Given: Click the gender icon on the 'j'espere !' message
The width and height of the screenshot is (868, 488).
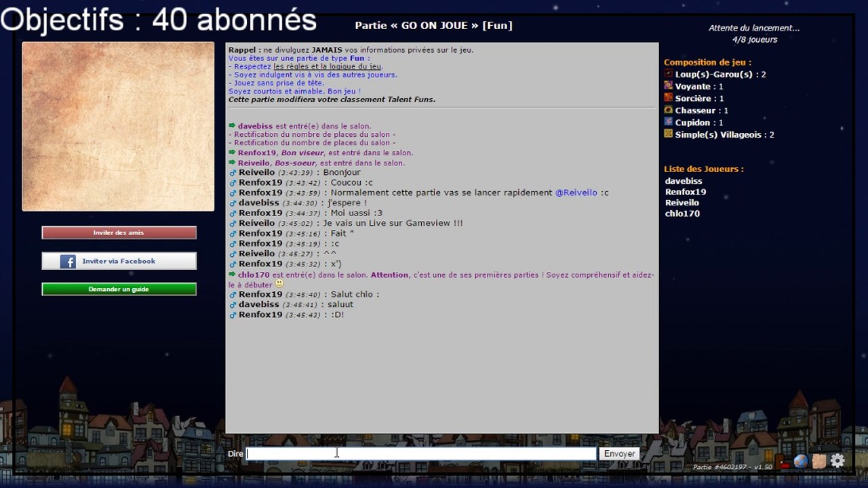Looking at the screenshot, I should point(233,203).
